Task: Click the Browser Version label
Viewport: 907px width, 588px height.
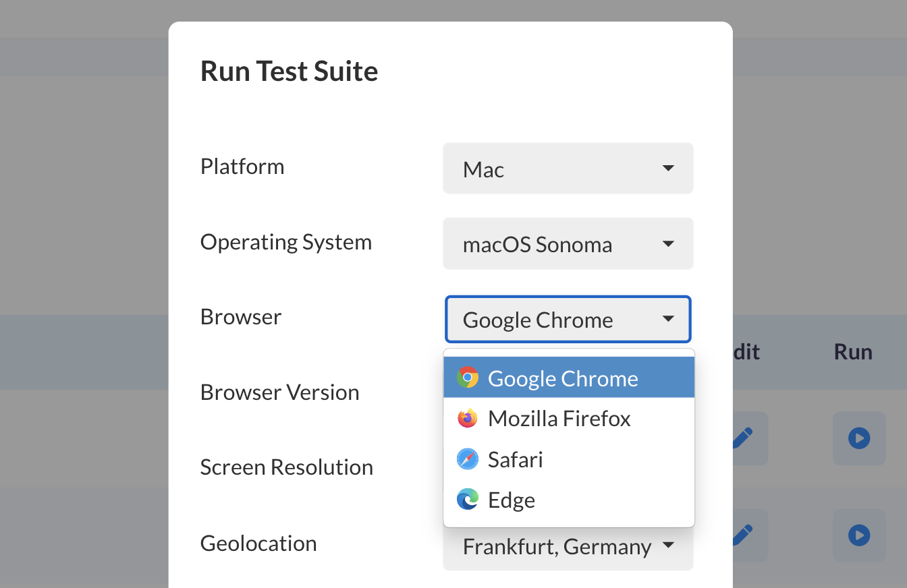Action: [280, 392]
